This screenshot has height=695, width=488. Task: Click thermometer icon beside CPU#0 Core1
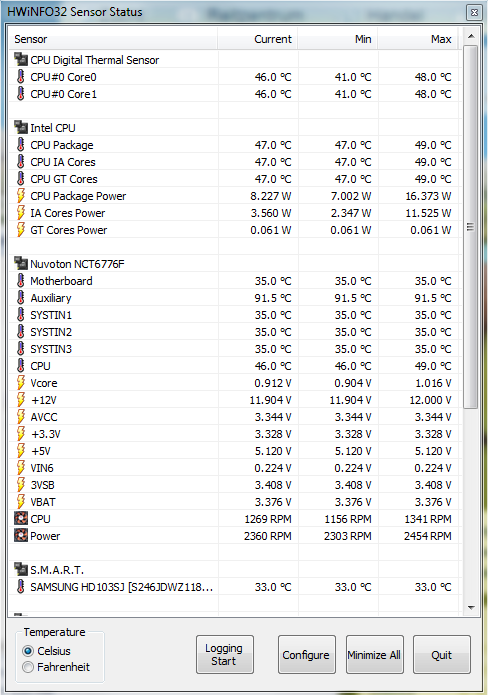tap(20, 94)
